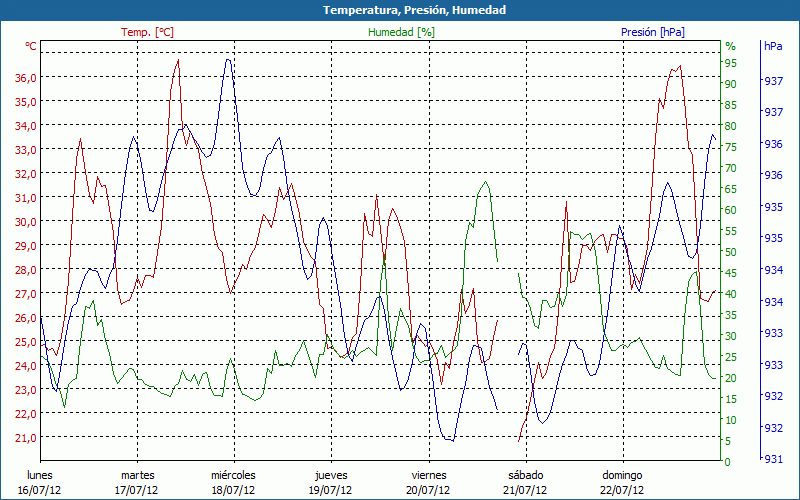Select the green "Humedad [%]" legend label
The height and width of the screenshot is (500, 800).
tap(402, 32)
